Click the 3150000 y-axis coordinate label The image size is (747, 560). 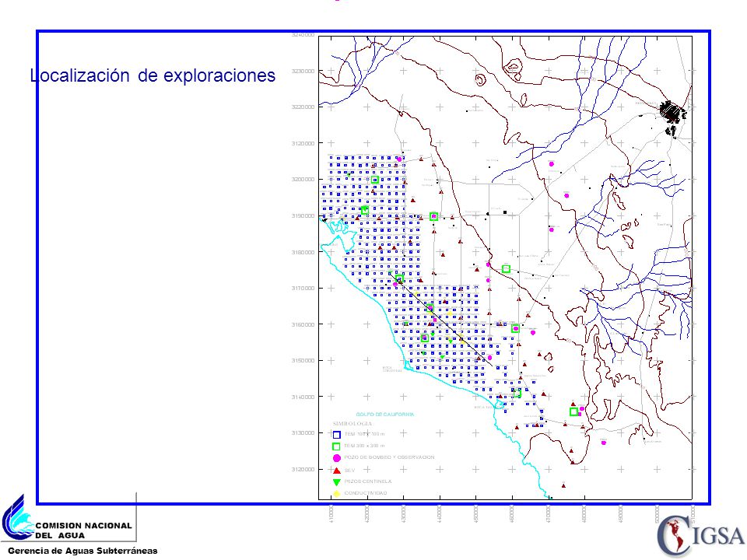[x=303, y=360]
